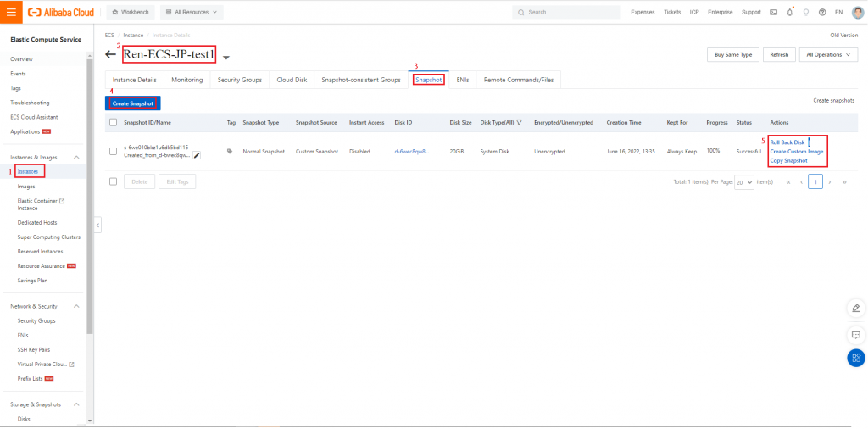This screenshot has width=868, height=429.
Task: Refresh the instance page
Action: point(779,55)
